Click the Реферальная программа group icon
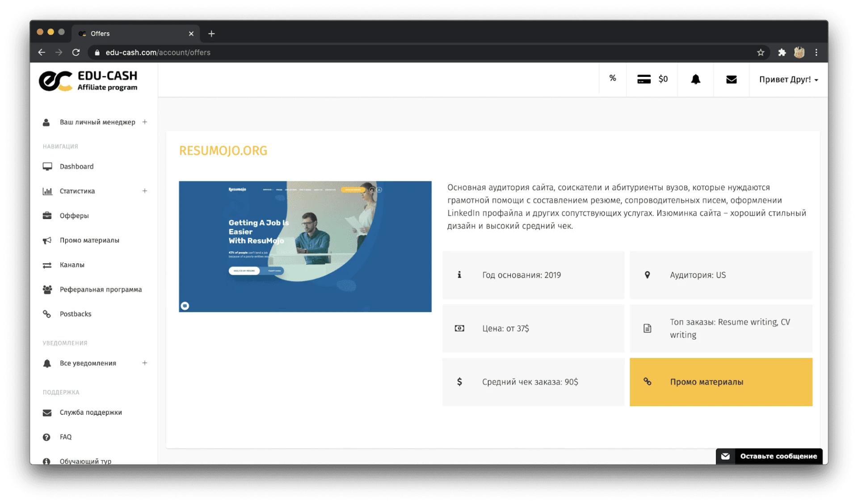Viewport: 858px width, 504px height. (47, 290)
